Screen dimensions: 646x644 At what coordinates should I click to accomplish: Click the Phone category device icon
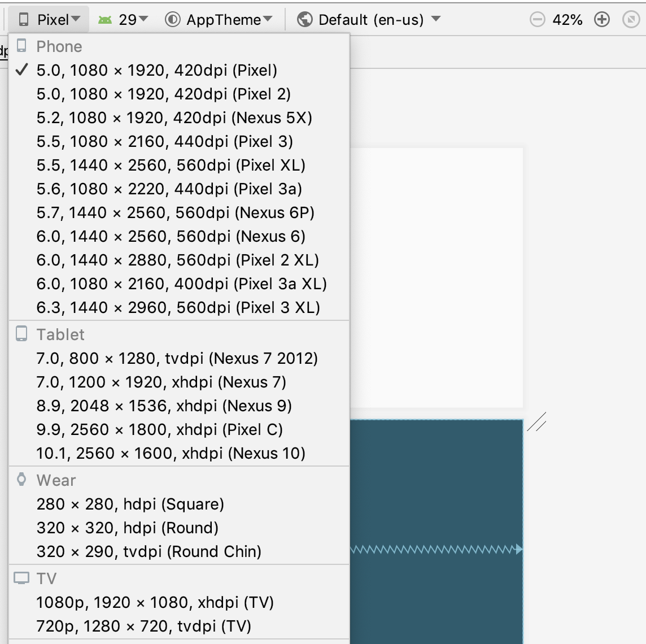click(x=22, y=46)
